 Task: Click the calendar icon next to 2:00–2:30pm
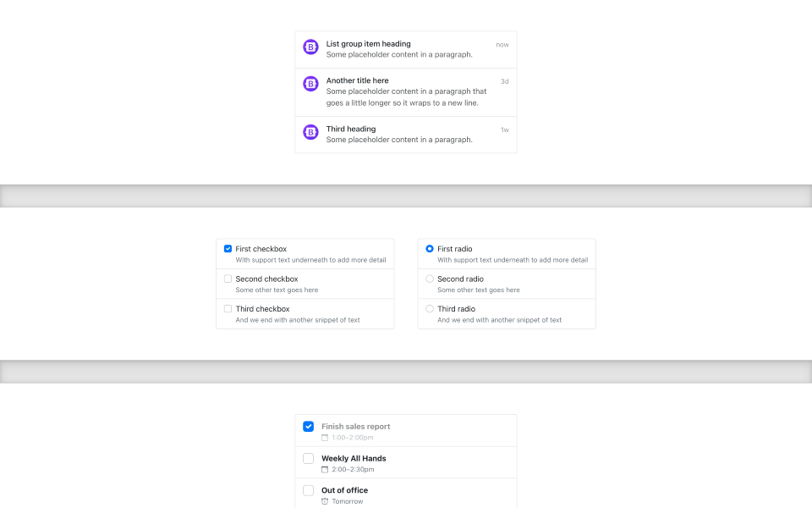(x=324, y=469)
